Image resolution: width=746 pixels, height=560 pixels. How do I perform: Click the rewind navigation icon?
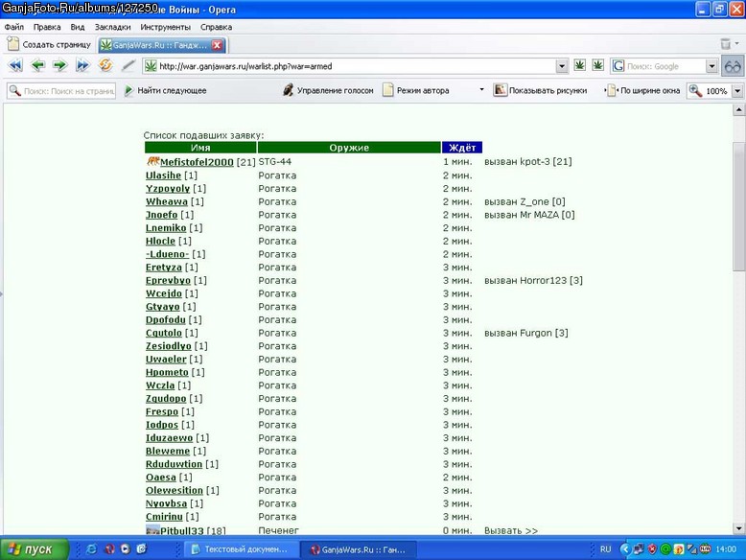(x=15, y=65)
